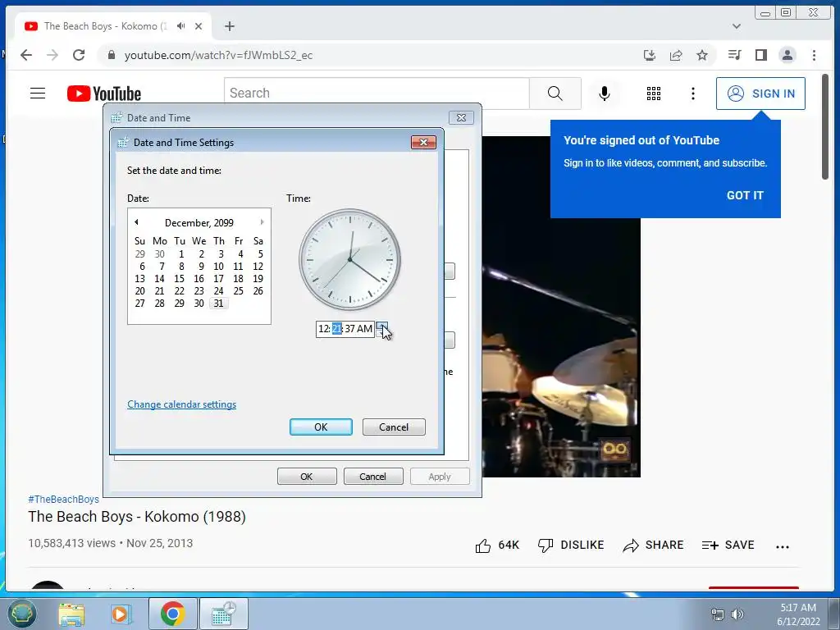The height and width of the screenshot is (630, 840).
Task: Click the video player frame
Action: click(561, 307)
